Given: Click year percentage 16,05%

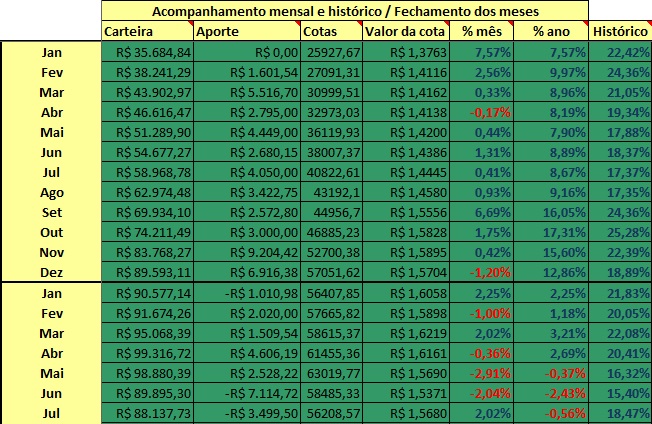Looking at the screenshot, I should click(x=551, y=212).
